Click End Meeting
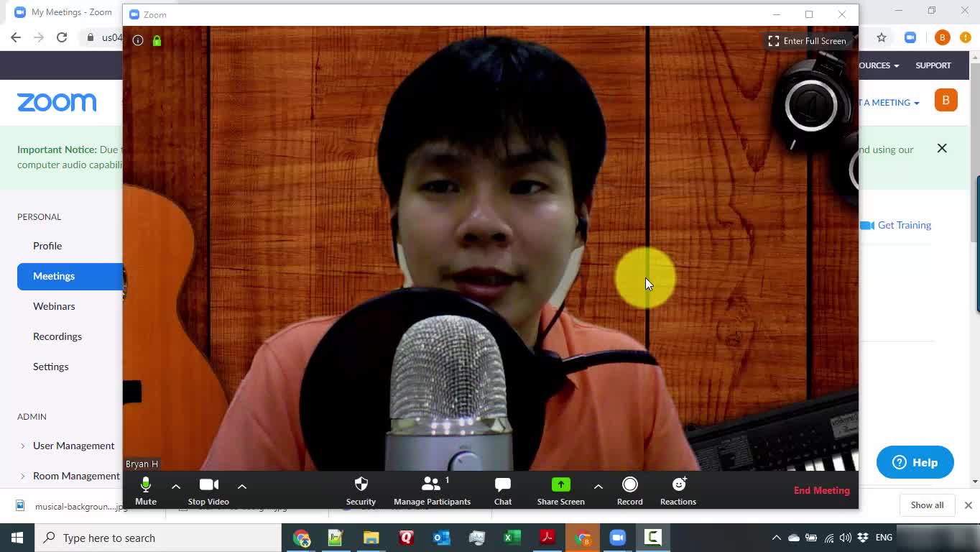This screenshot has width=980, height=552. [x=821, y=490]
